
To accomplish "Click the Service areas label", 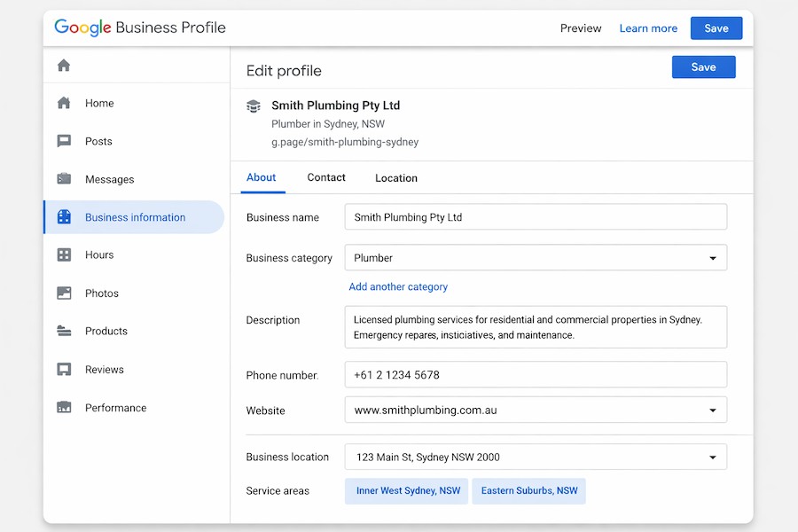I will [278, 490].
